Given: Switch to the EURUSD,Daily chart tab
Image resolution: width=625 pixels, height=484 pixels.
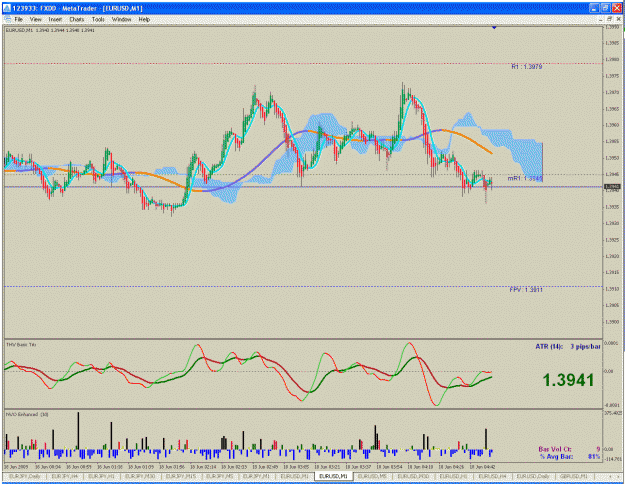Looking at the screenshot, I should coord(533,476).
